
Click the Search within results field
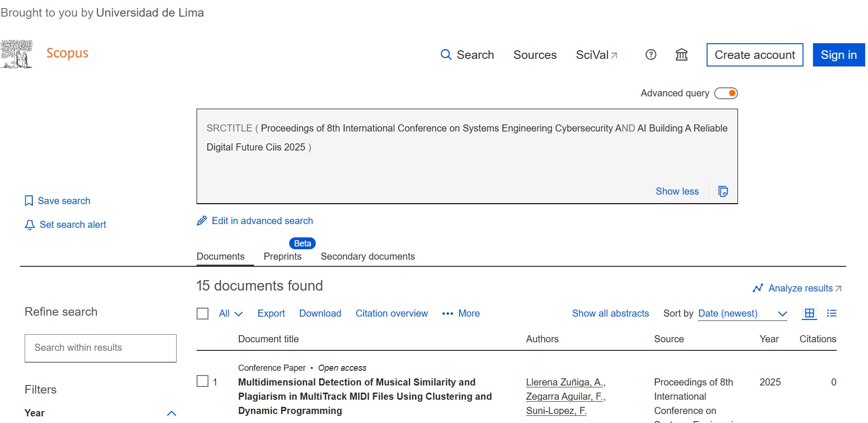click(101, 348)
